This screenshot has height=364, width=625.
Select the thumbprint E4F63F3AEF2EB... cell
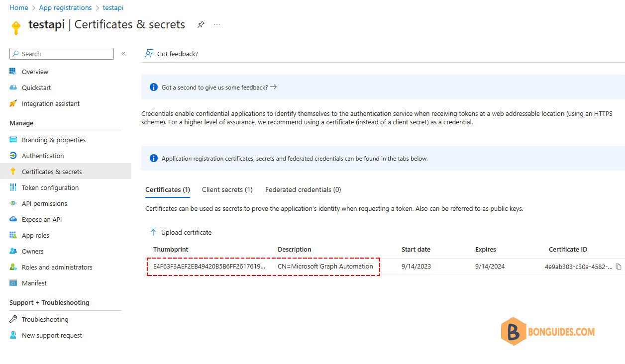click(209, 266)
